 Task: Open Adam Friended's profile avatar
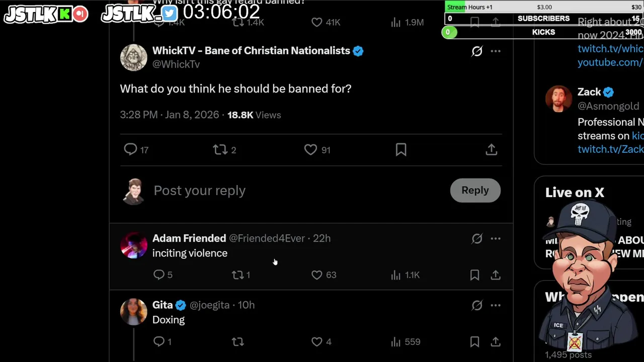133,245
